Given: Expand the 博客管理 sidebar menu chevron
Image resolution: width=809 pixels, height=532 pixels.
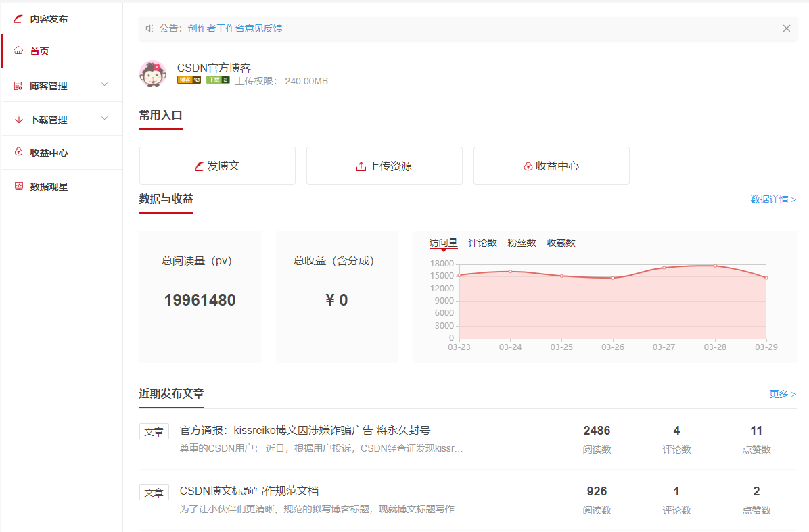Looking at the screenshot, I should click(105, 84).
